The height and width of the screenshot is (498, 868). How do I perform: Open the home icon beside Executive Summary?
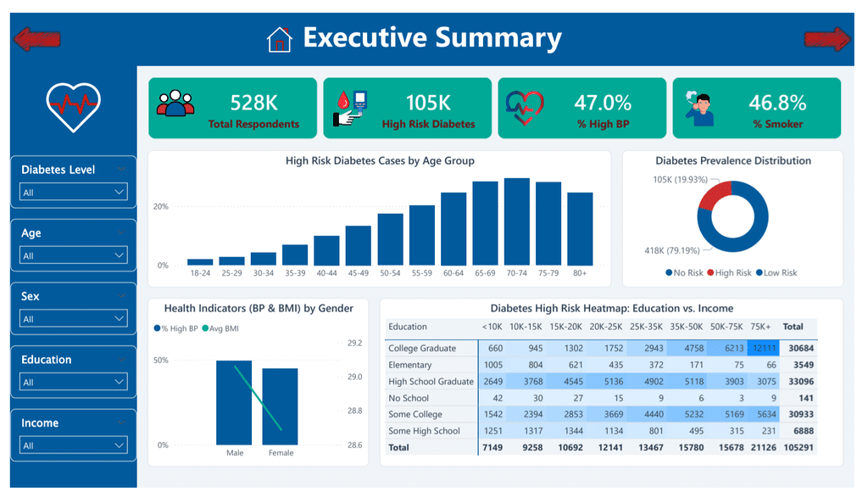coord(279,39)
